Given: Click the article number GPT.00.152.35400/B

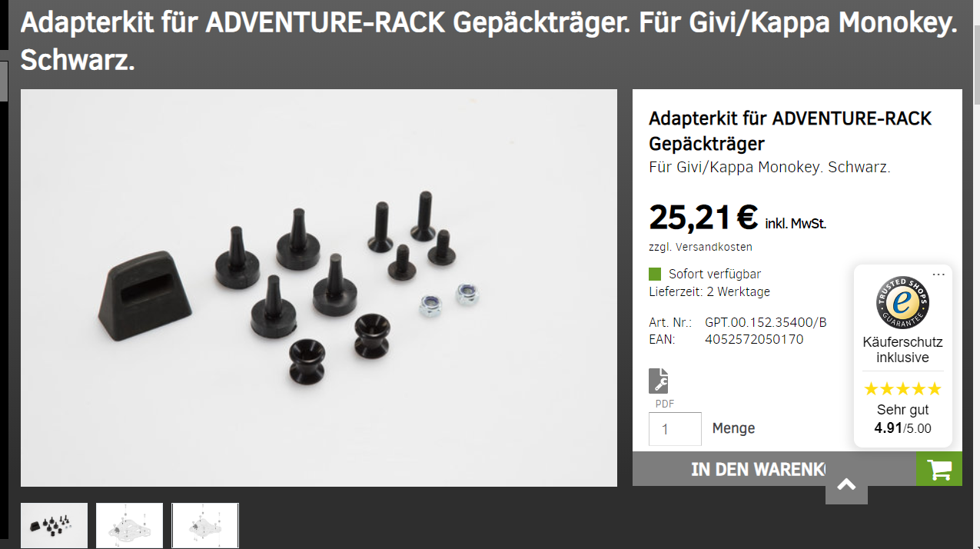Looking at the screenshot, I should click(766, 323).
